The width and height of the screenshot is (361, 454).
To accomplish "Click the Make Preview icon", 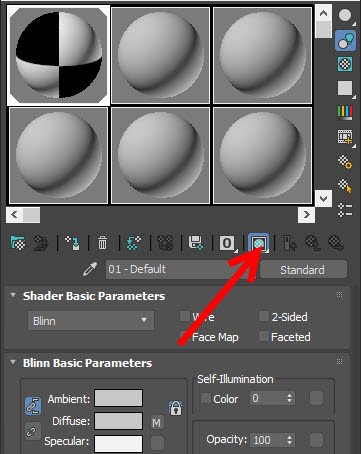I will (345, 137).
